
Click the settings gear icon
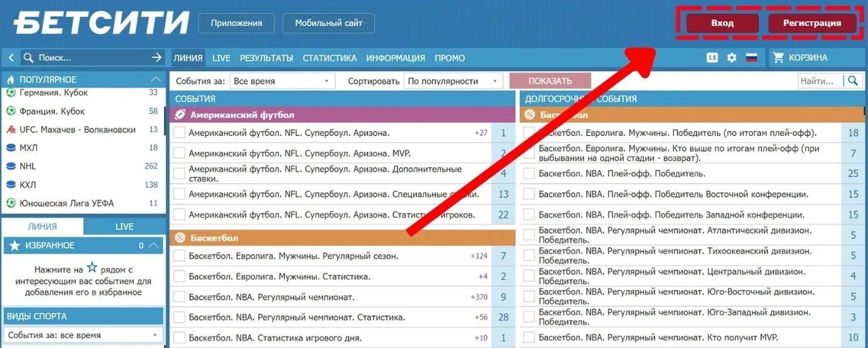[732, 58]
